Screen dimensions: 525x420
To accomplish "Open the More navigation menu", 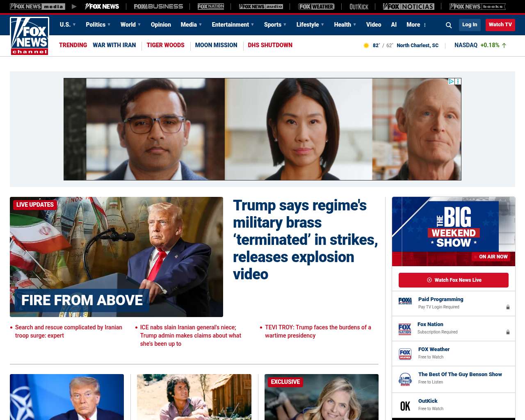I will pyautogui.click(x=413, y=25).
